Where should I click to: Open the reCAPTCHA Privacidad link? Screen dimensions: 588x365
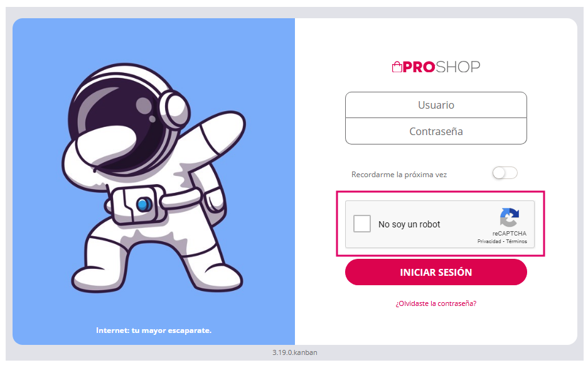(489, 241)
